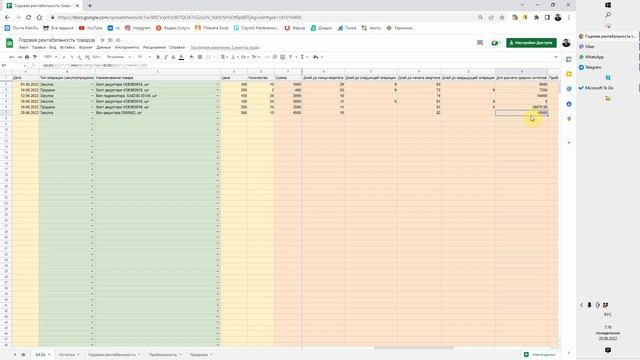Image resolution: width=640 pixels, height=360 pixels.
Task: Open Google Calendar side panel icon
Action: point(569,60)
